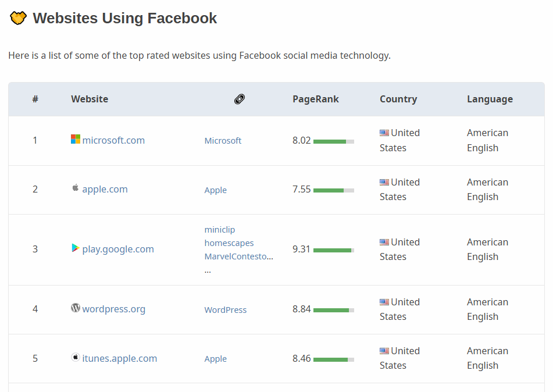Click the handshake emoji next to the page title
This screenshot has width=553, height=392.
[x=17, y=17]
